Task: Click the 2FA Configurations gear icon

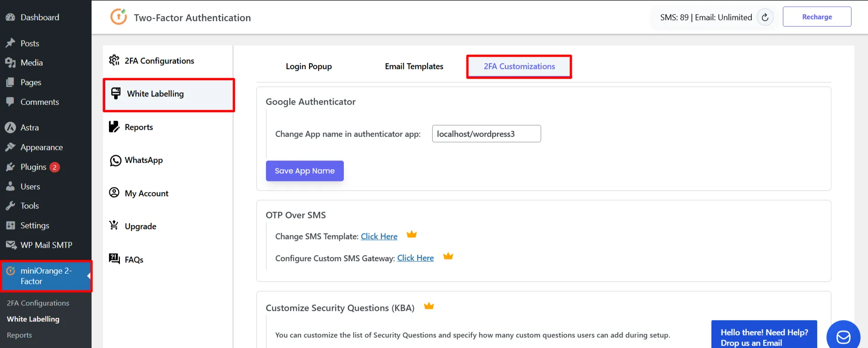Action: coord(114,60)
